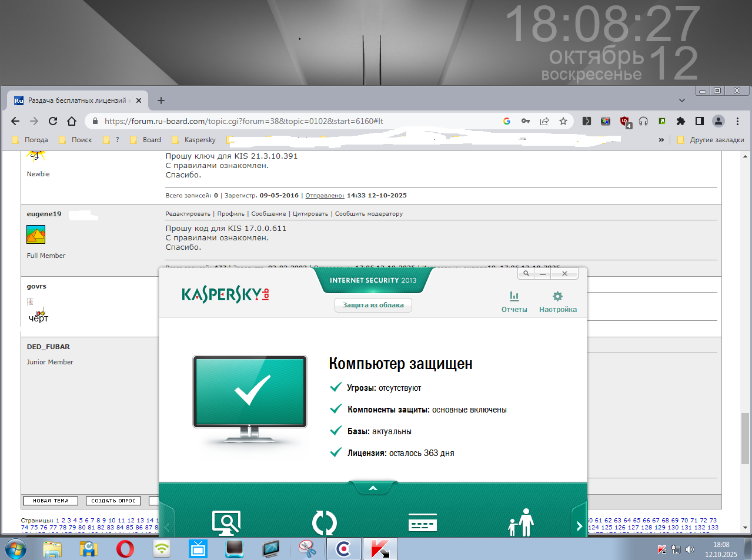The width and height of the screenshot is (752, 560).
Task: Open Kaspersky Scan icon
Action: coord(226,523)
